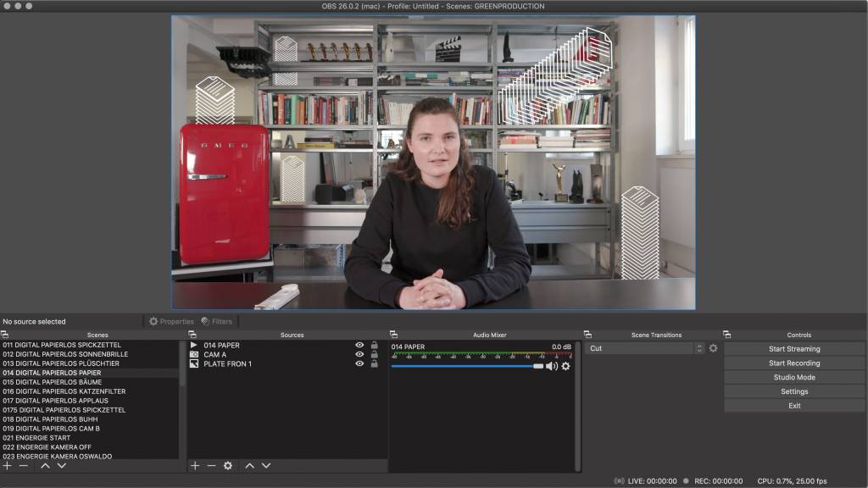
Task: Move the scene down with the Scenes down arrow
Action: pos(62,466)
